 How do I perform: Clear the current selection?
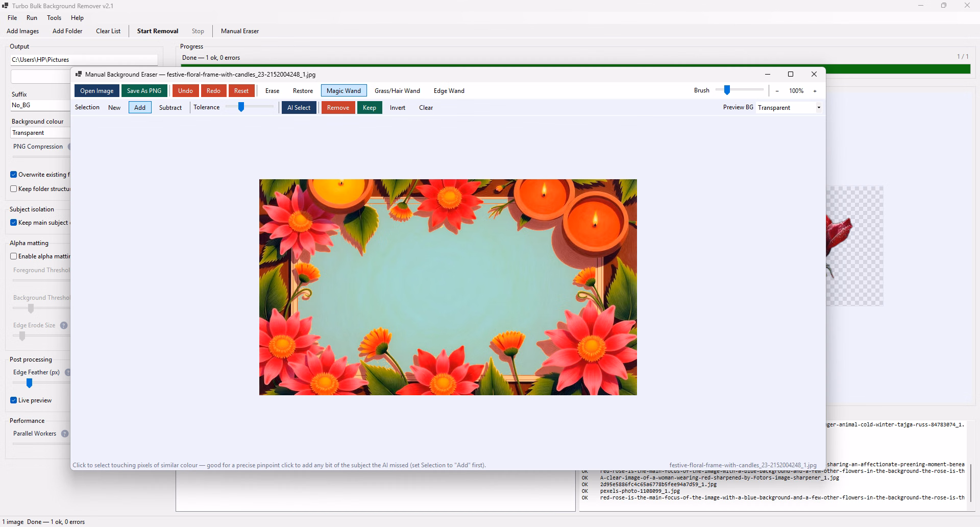tap(426, 108)
